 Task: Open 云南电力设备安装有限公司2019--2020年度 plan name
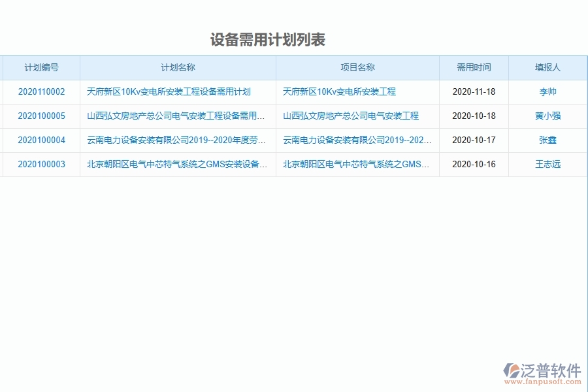pyautogui.click(x=177, y=140)
